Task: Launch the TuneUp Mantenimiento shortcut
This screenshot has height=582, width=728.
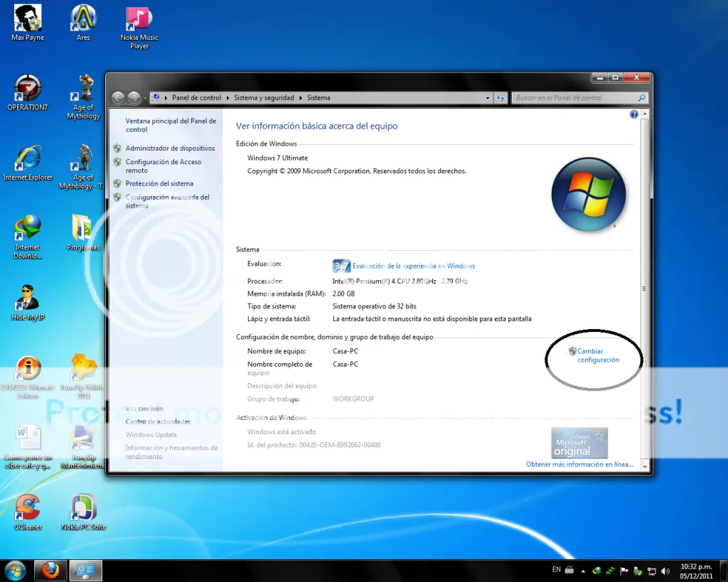Action: [x=82, y=446]
